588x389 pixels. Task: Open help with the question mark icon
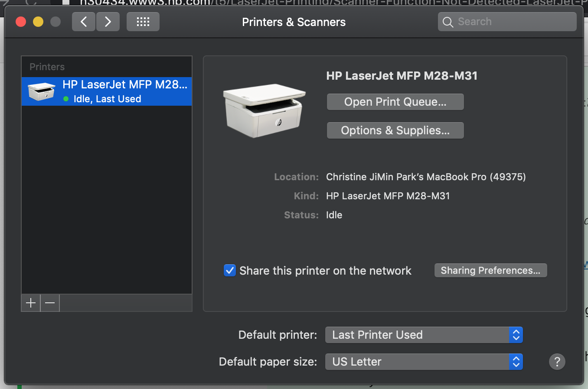[557, 361]
